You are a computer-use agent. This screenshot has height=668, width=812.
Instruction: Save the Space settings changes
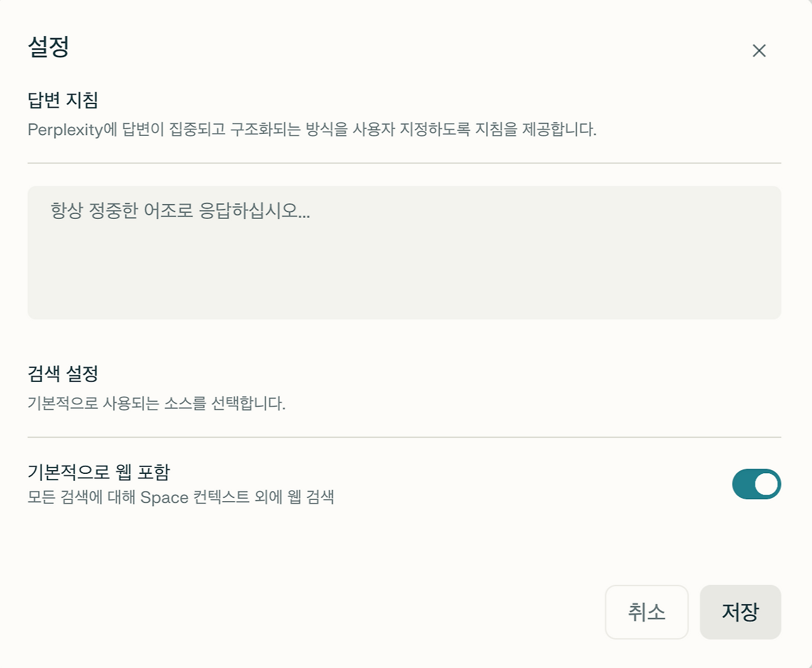point(740,612)
